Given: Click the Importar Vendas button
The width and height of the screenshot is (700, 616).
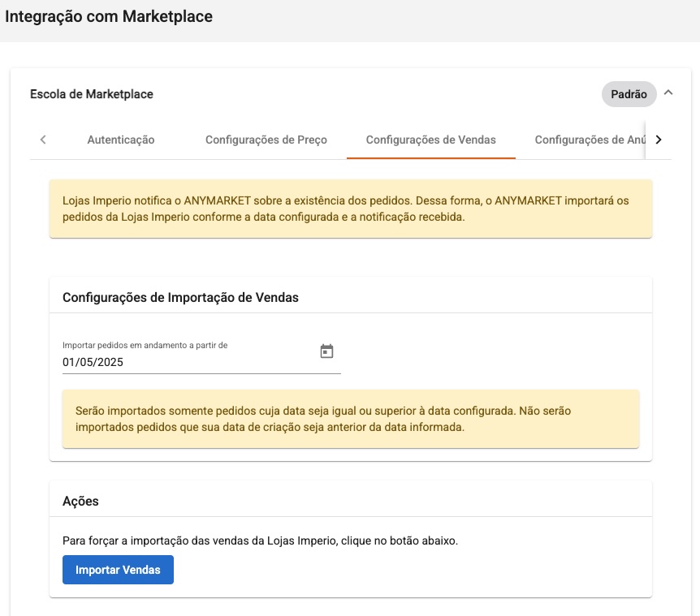Looking at the screenshot, I should pyautogui.click(x=118, y=570).
